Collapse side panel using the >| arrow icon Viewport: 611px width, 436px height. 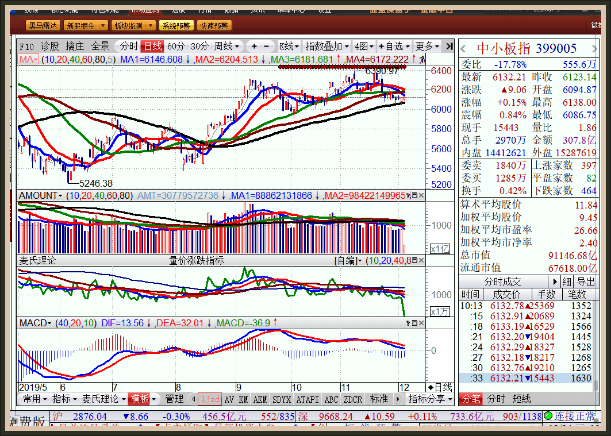tap(449, 46)
